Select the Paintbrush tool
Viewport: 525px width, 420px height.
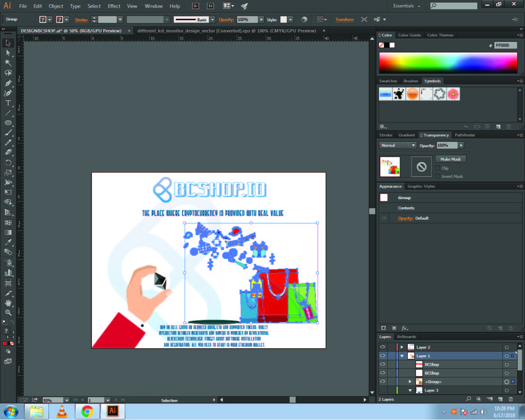8,133
